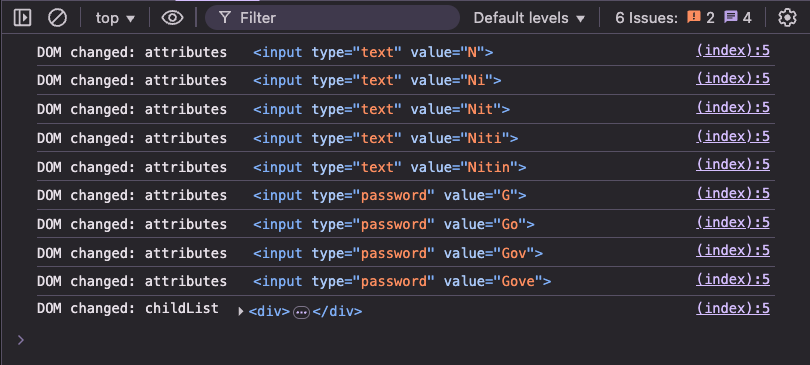The height and width of the screenshot is (365, 810).
Task: Select the input element with value="N"
Action: click(x=373, y=52)
